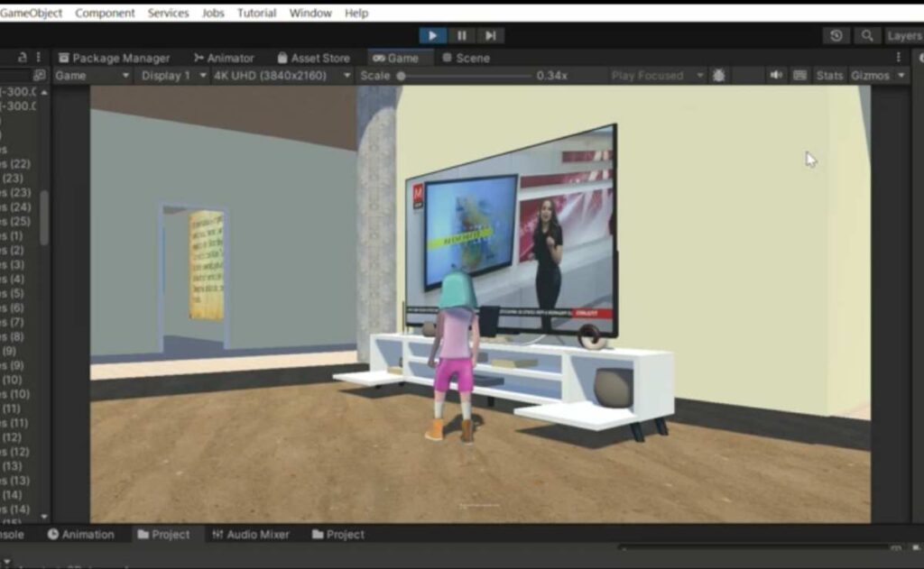This screenshot has height=569, width=924.
Task: Switch to the Asset Store tab
Action: pyautogui.click(x=314, y=58)
